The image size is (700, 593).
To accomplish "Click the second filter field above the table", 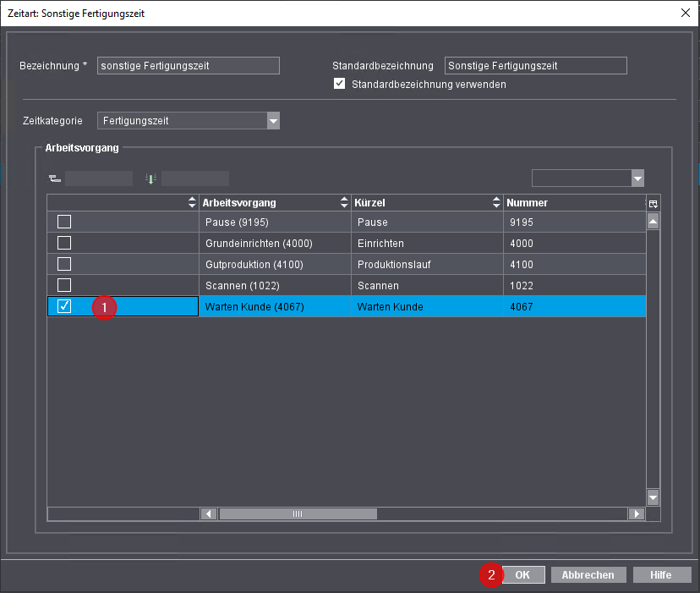I will (x=195, y=178).
